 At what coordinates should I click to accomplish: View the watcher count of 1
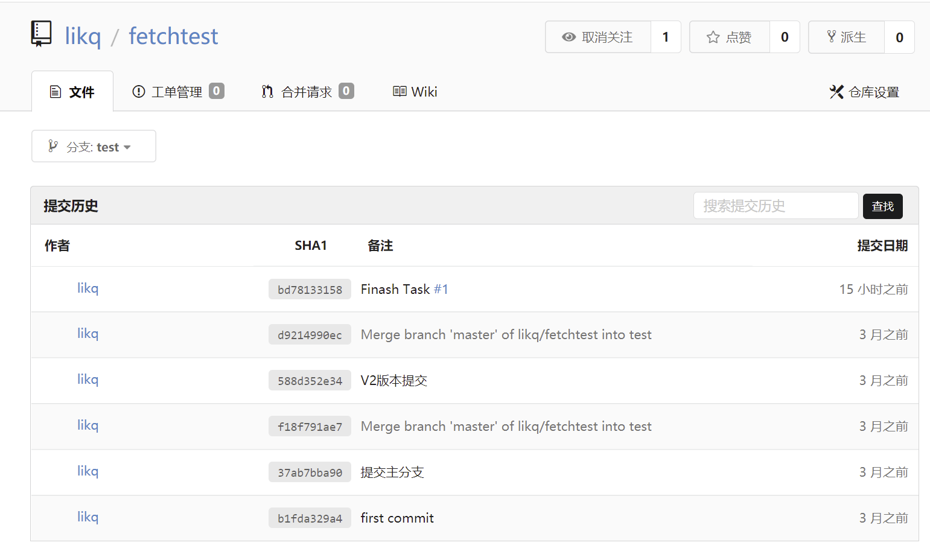point(666,37)
